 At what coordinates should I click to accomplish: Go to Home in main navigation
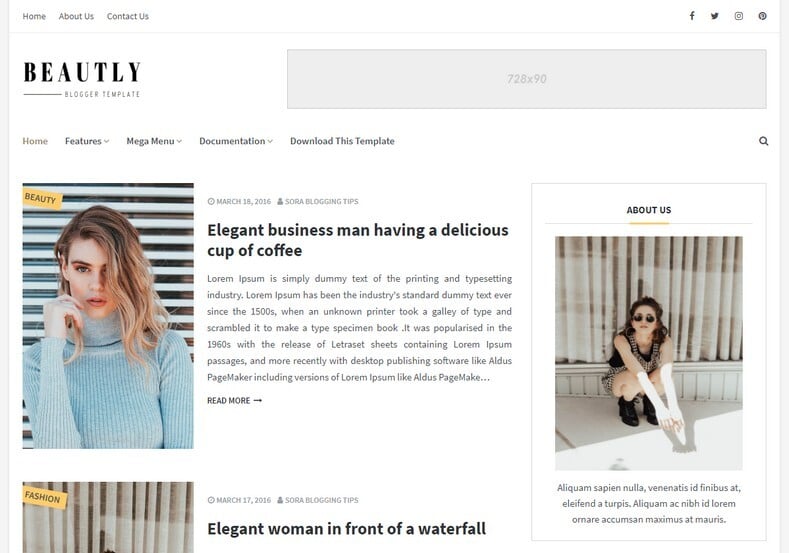point(35,141)
